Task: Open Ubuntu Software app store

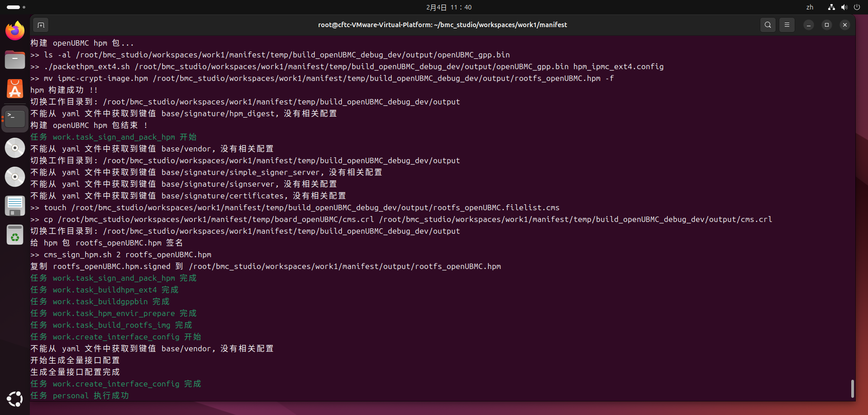Action: point(15,89)
